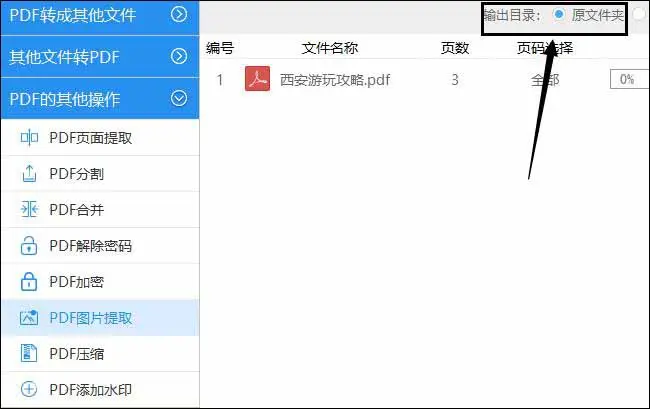Click the 文件名称 column header
The height and width of the screenshot is (409, 650).
coord(330,48)
